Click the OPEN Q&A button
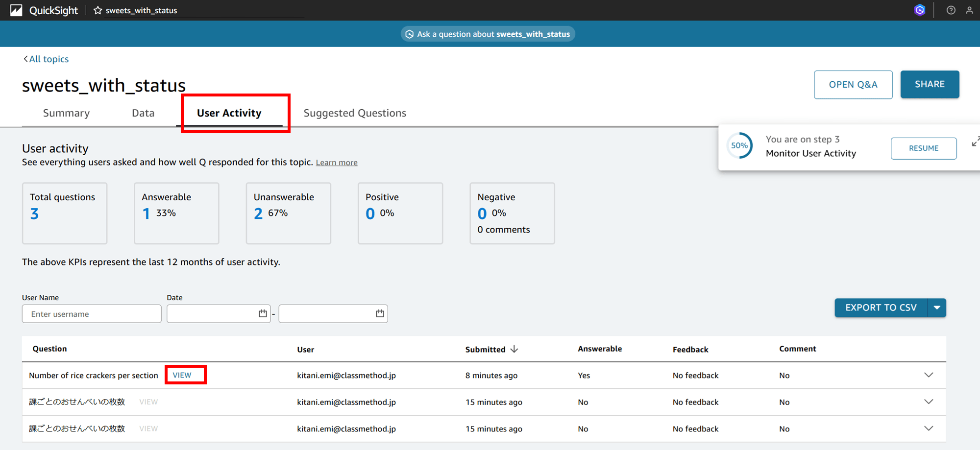The image size is (980, 450). pos(853,85)
